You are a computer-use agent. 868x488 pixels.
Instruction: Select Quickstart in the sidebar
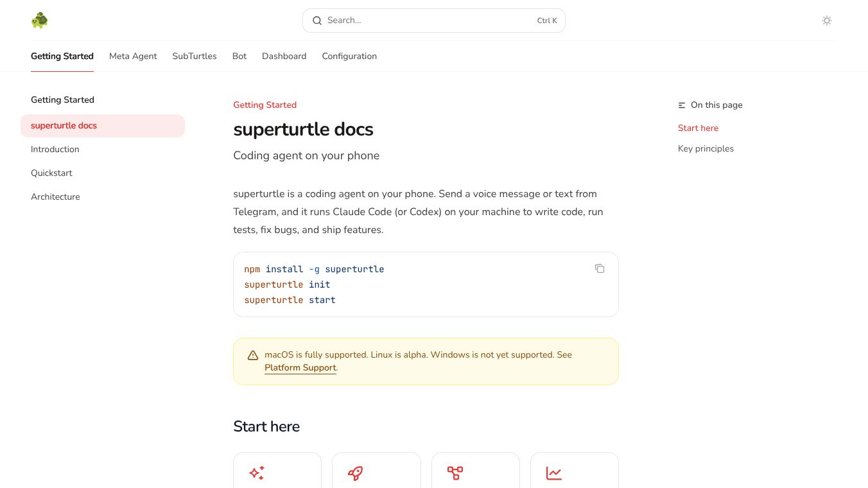(51, 173)
